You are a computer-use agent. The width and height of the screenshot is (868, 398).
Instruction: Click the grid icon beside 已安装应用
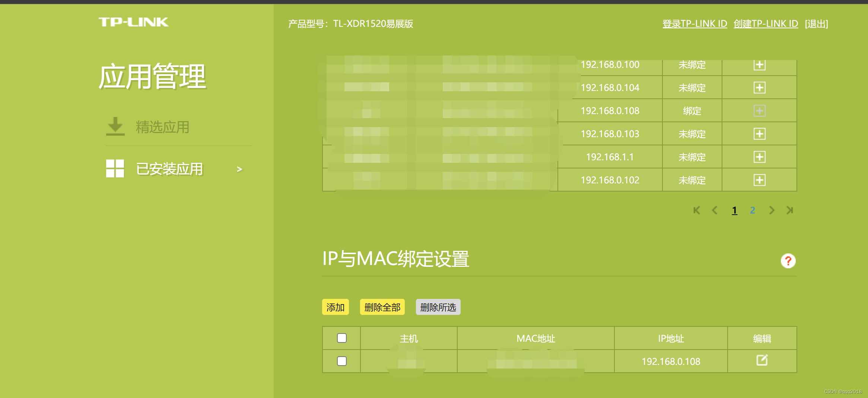[x=115, y=168]
